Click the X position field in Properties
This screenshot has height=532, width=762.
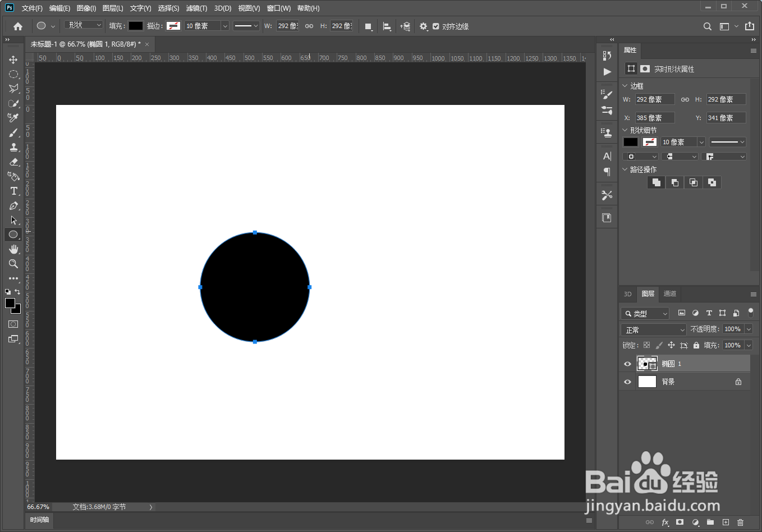pos(654,118)
